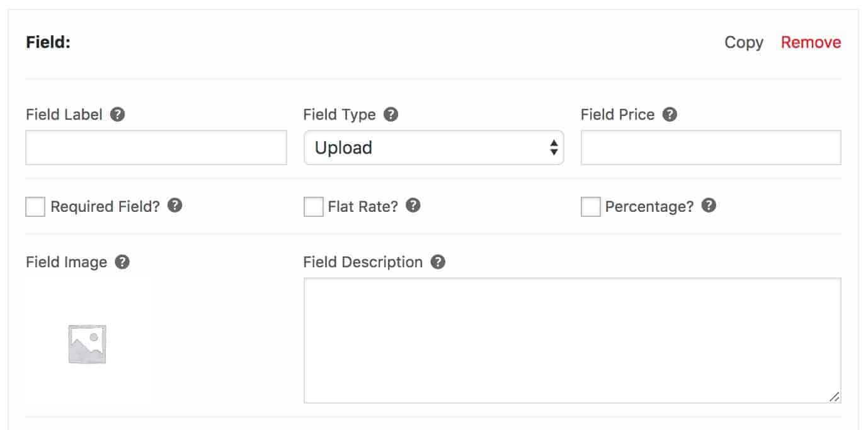Click the Field Description help icon

click(438, 262)
